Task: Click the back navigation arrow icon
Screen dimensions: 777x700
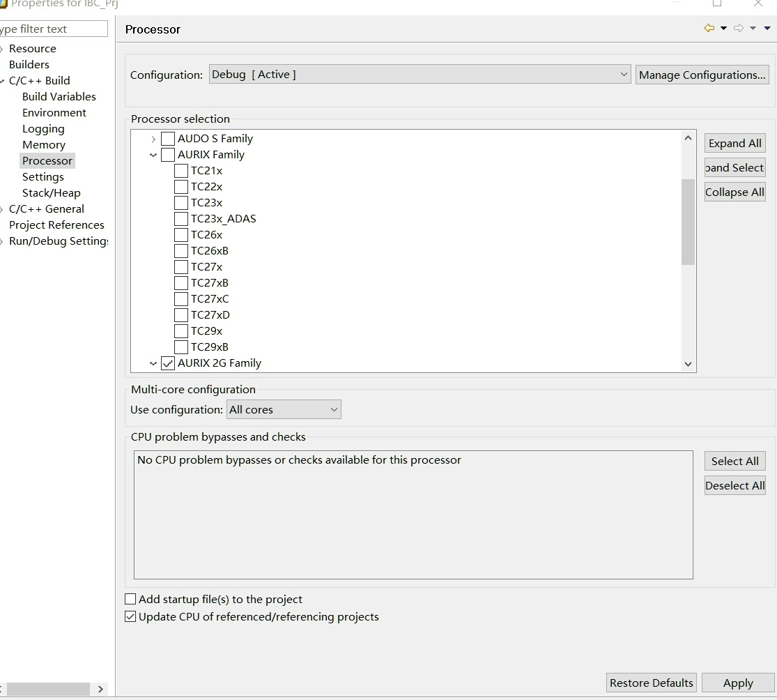Action: click(x=709, y=29)
